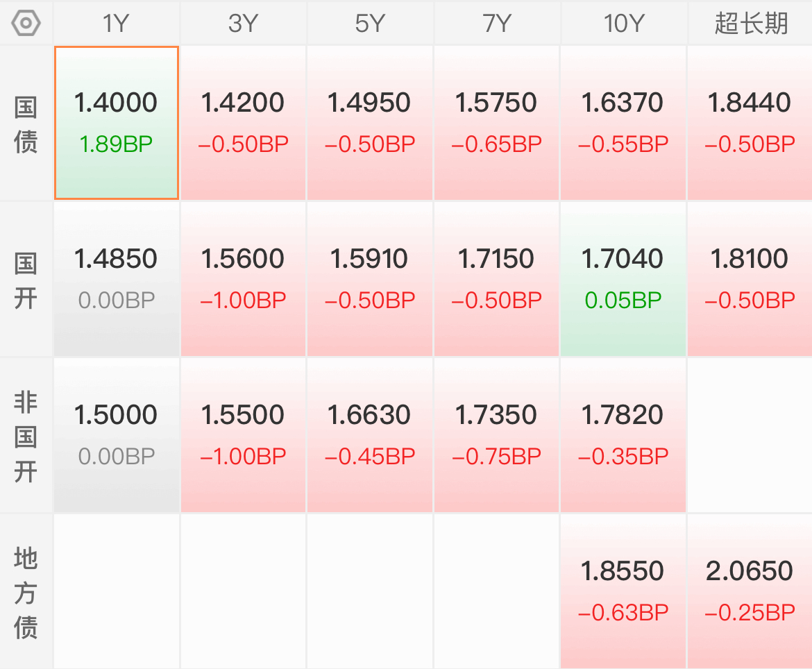Screen dimensions: 812x669
Task: Open the hexagon settings icon
Action: (x=26, y=24)
